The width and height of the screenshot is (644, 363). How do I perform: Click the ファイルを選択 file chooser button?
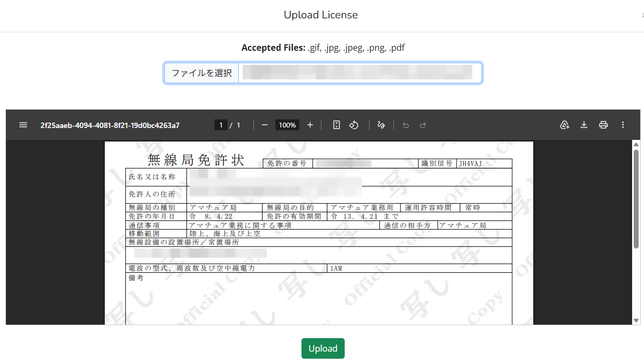[x=202, y=73]
